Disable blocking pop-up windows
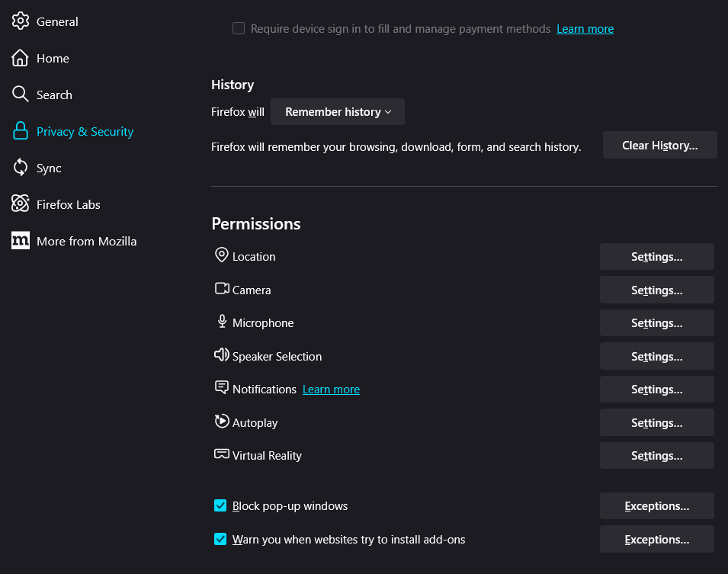This screenshot has height=574, width=728. coord(220,505)
